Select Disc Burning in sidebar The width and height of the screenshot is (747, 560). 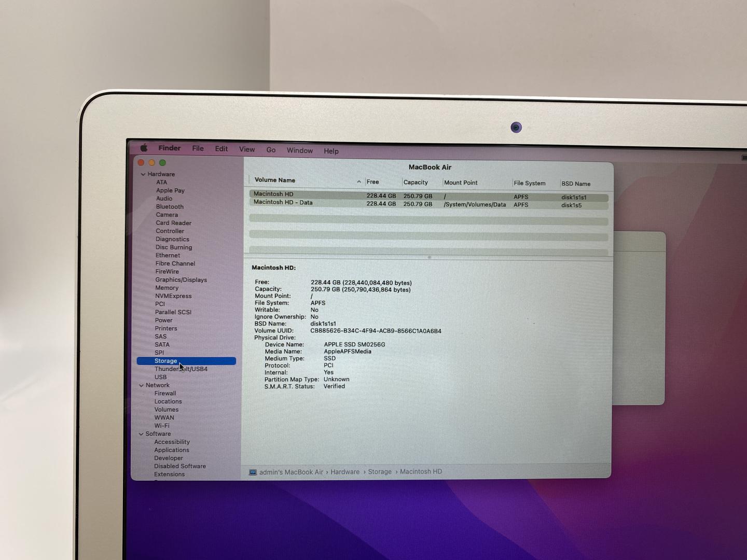(174, 247)
